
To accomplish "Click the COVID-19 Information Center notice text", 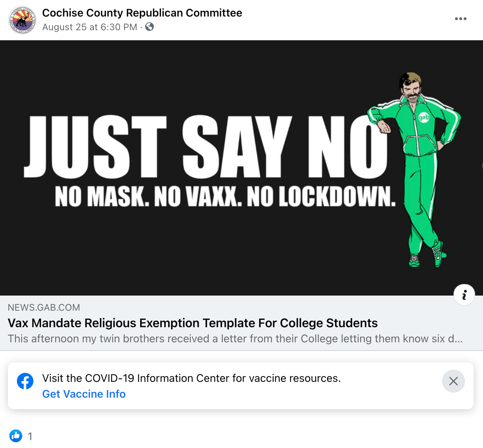I will (191, 378).
